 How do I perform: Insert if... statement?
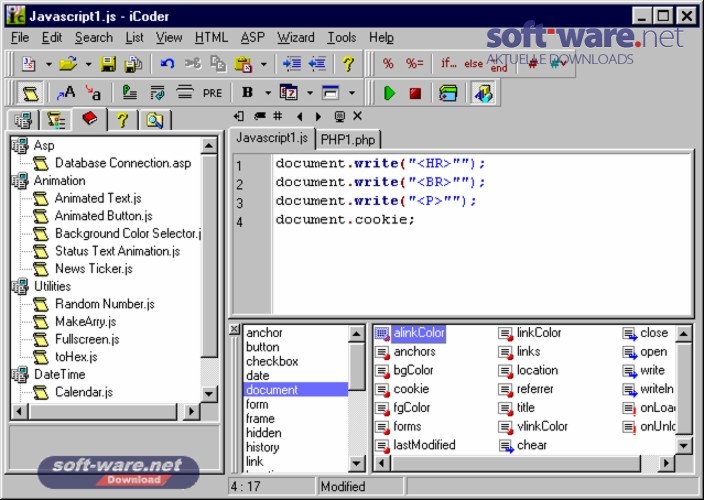coord(449,64)
